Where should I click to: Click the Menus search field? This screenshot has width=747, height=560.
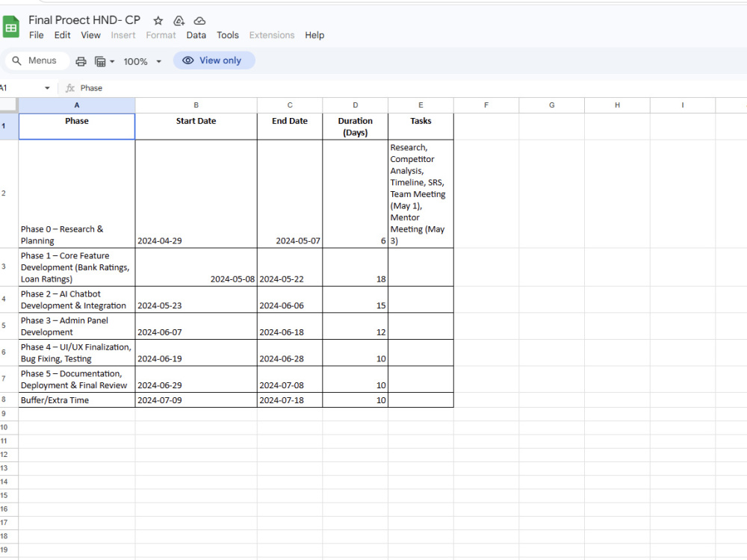[37, 61]
